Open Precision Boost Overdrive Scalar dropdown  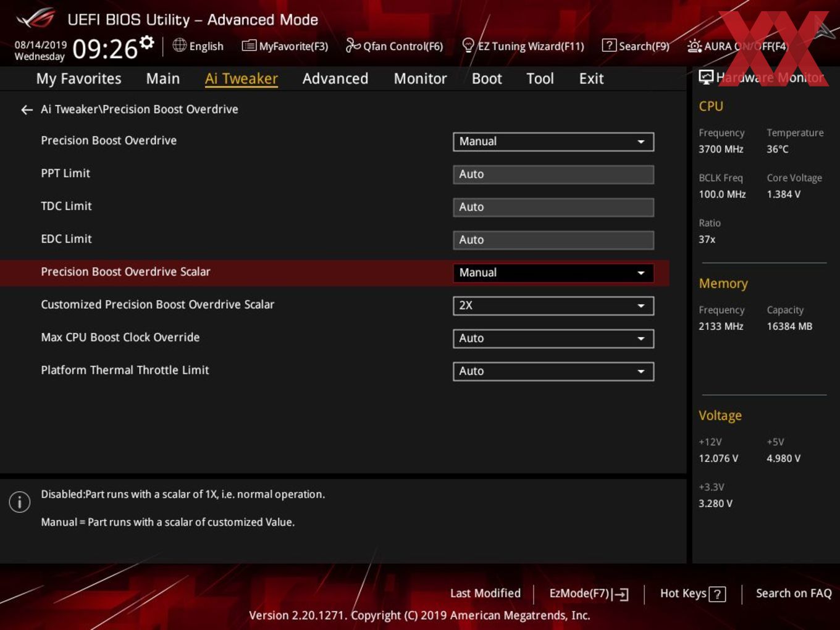click(553, 273)
